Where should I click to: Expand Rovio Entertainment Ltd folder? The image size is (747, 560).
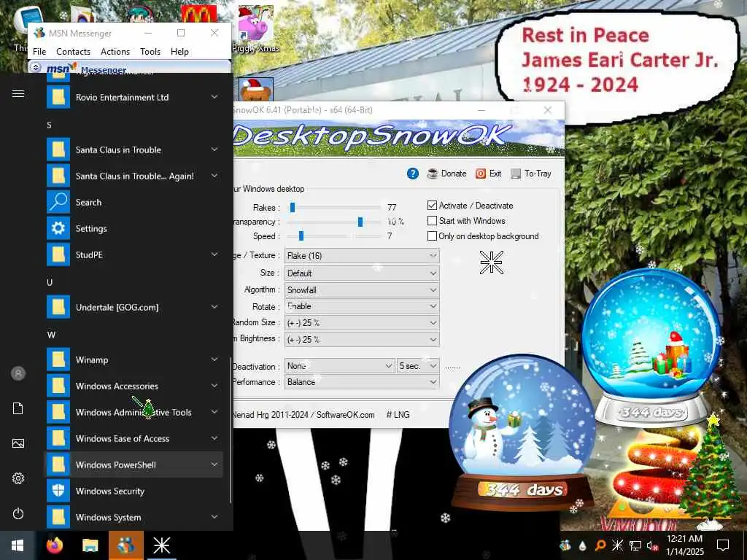(134, 97)
